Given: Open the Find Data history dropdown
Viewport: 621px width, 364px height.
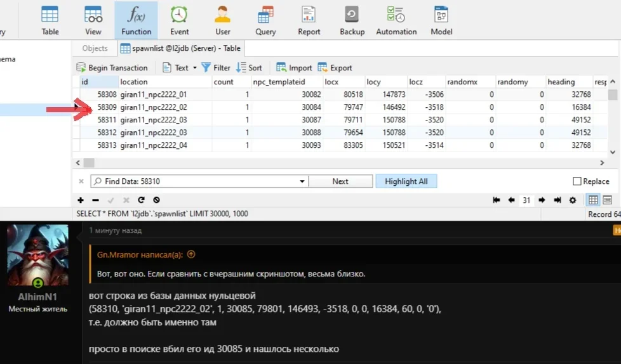Looking at the screenshot, I should 302,181.
